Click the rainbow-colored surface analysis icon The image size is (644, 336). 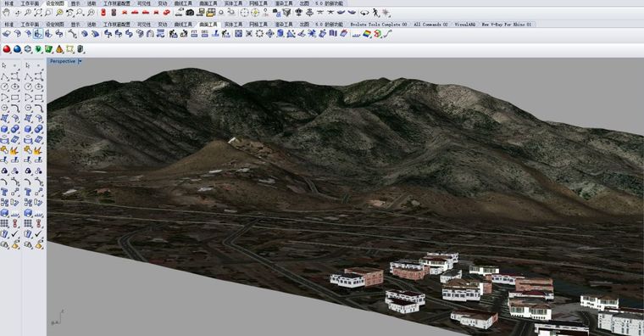[367, 34]
